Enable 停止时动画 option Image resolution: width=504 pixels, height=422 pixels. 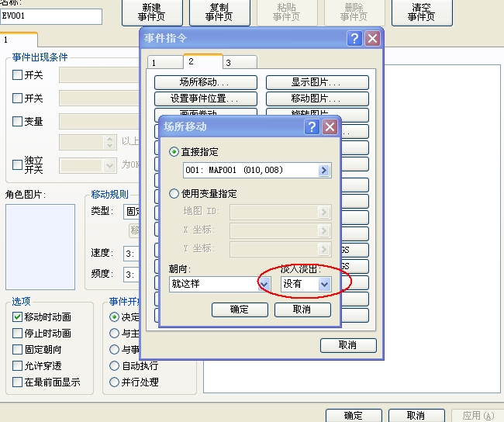(x=17, y=334)
